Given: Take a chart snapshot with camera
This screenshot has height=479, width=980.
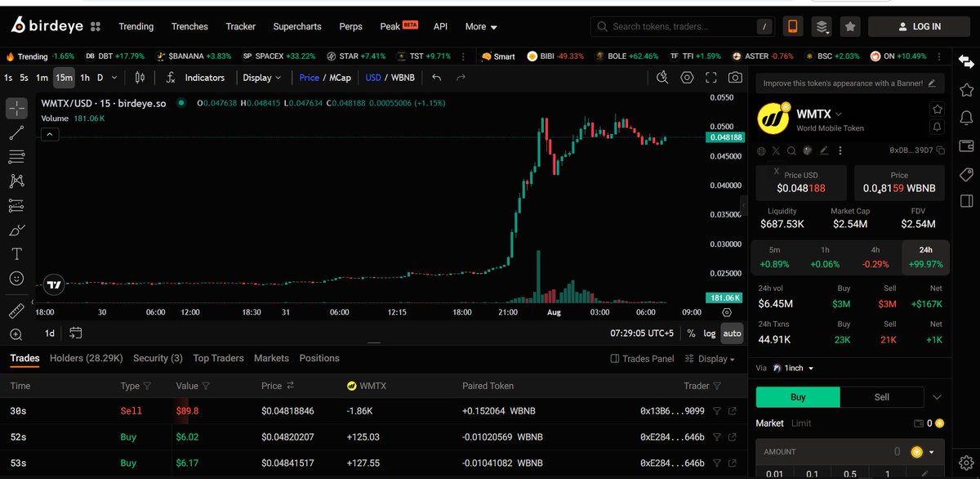Looking at the screenshot, I should click(735, 78).
